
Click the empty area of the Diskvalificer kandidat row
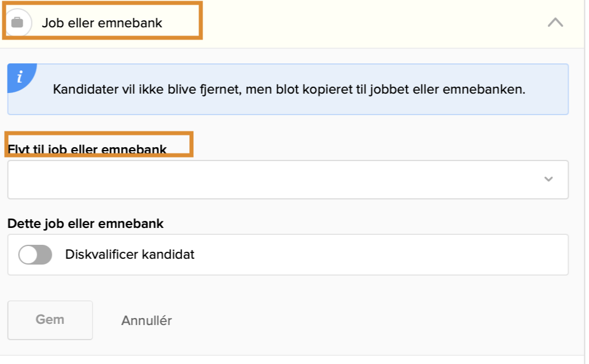378,255
